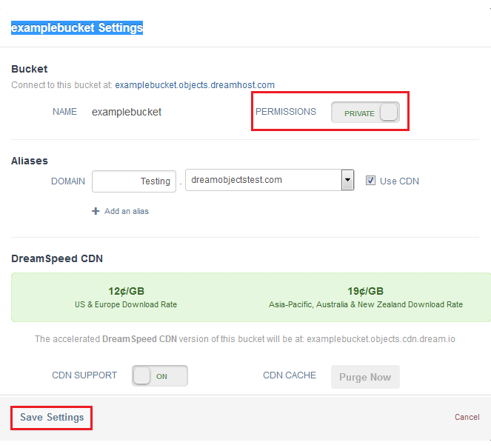The height and width of the screenshot is (448, 491).
Task: Click the Aliases section heading
Action: click(30, 161)
